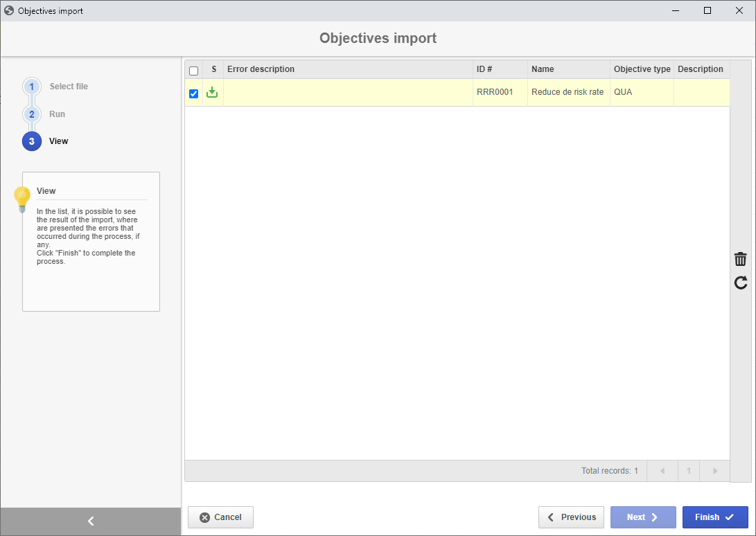Click the lightbulb hint icon
This screenshot has width=756, height=536.
click(22, 199)
